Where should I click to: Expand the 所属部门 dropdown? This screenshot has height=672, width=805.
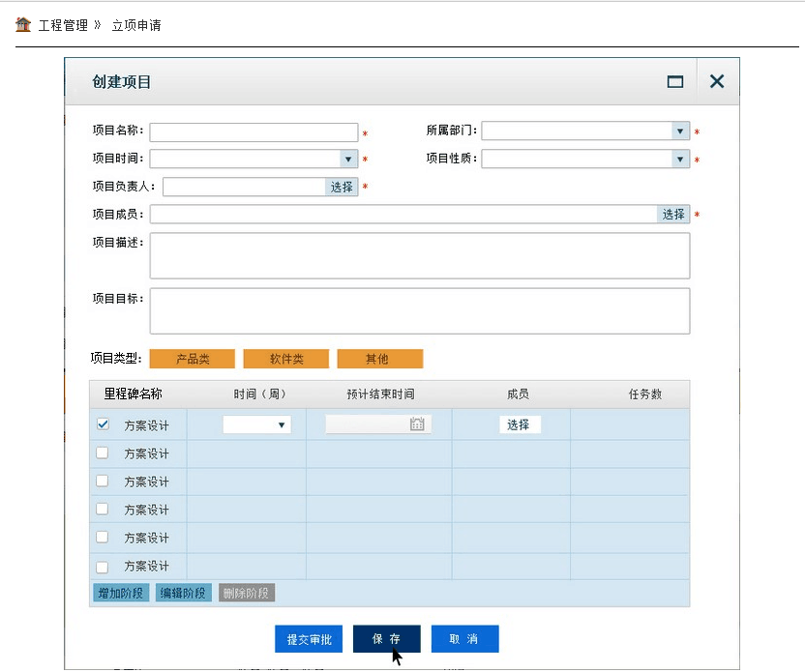pos(680,131)
